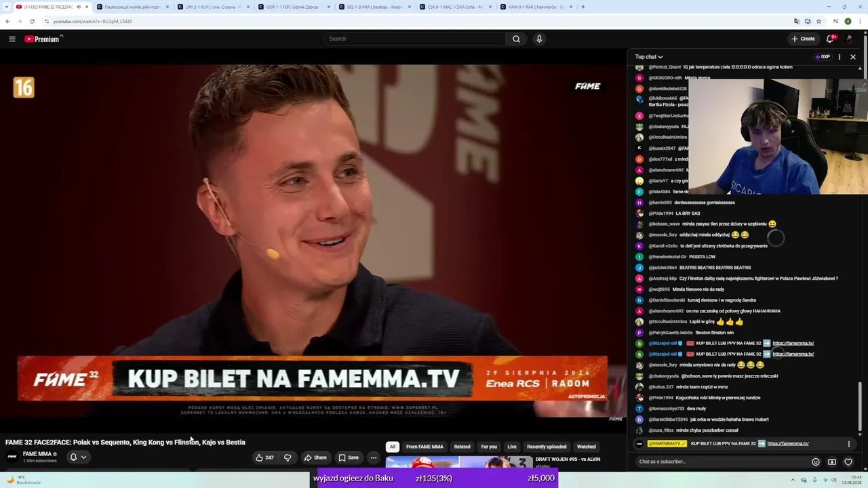Switch to the HAM 0-1 RAK tab
The width and height of the screenshot is (868, 488).
[536, 7]
